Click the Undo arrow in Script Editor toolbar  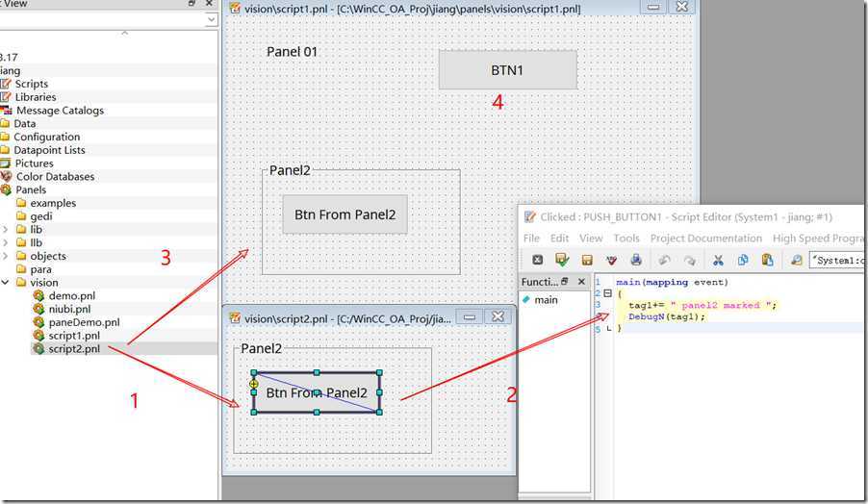[664, 260]
